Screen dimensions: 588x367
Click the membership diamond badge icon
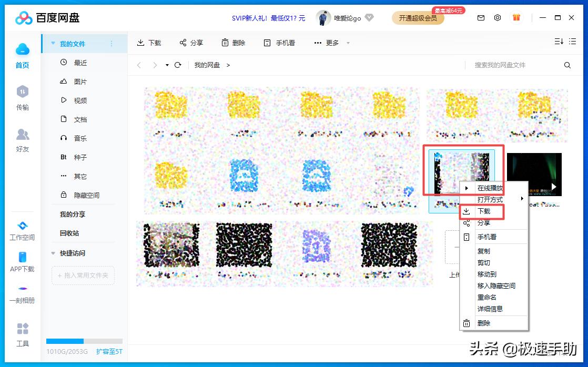pyautogui.click(x=369, y=18)
